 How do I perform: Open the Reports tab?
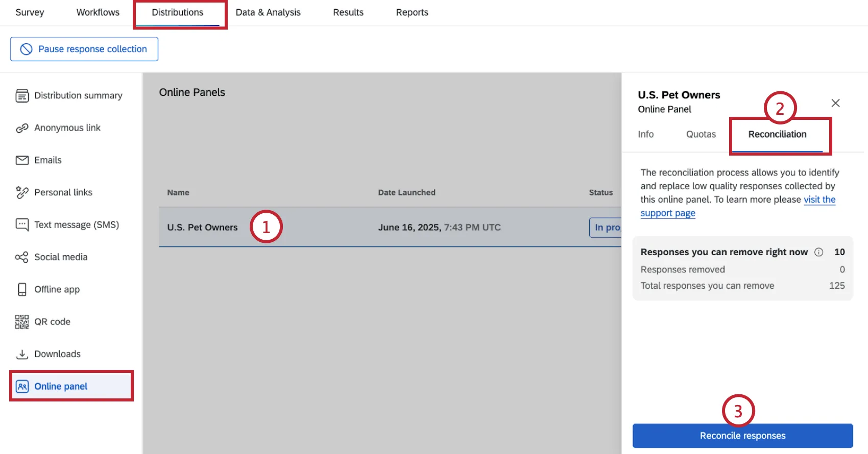point(412,12)
